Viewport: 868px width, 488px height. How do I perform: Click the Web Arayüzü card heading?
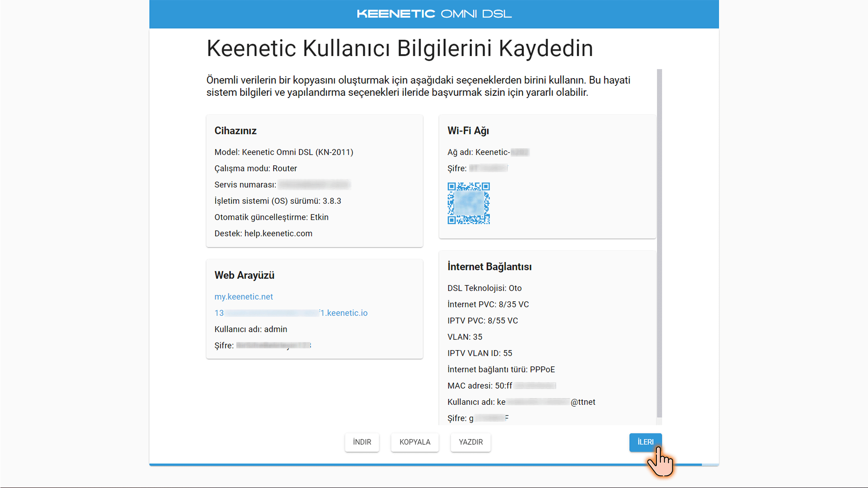pos(245,276)
